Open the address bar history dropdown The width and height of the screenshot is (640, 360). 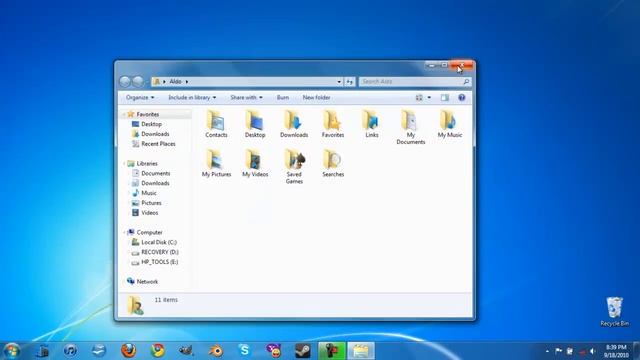pyautogui.click(x=339, y=82)
